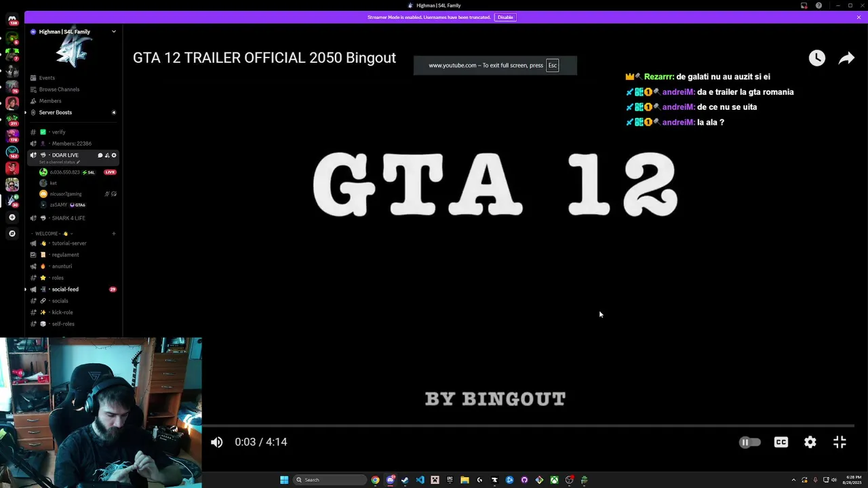Image resolution: width=868 pixels, height=488 pixels.
Task: Open Steam from the taskbar
Action: 405,480
